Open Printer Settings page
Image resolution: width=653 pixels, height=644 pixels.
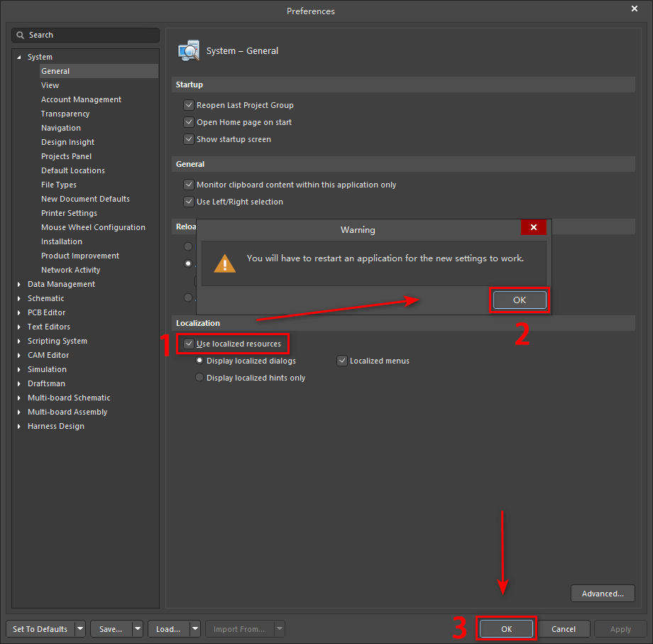pyautogui.click(x=69, y=213)
